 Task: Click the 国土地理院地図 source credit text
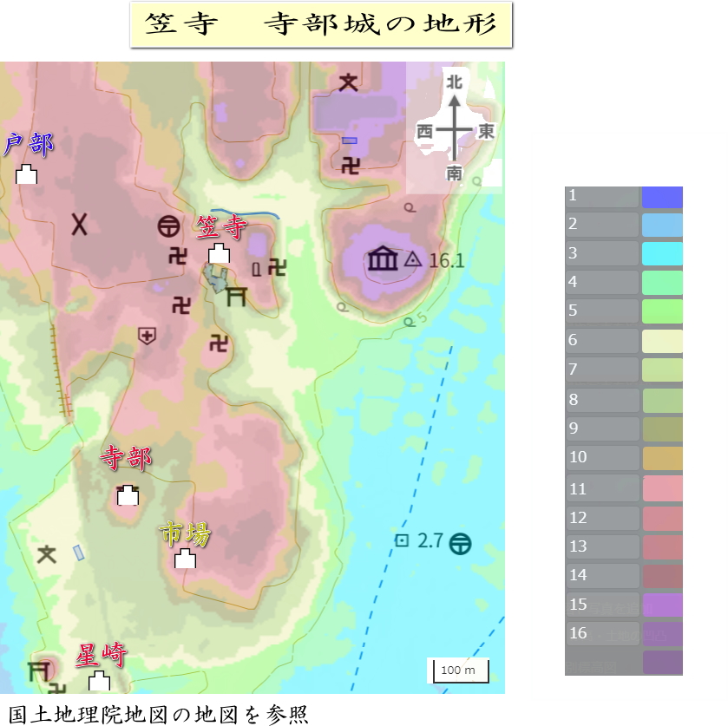click(x=154, y=714)
